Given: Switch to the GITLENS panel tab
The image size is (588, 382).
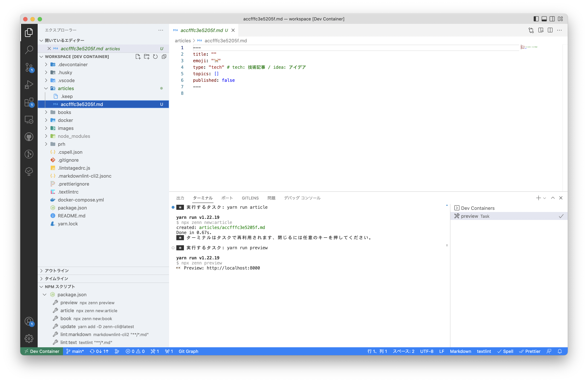Looking at the screenshot, I should (x=250, y=198).
